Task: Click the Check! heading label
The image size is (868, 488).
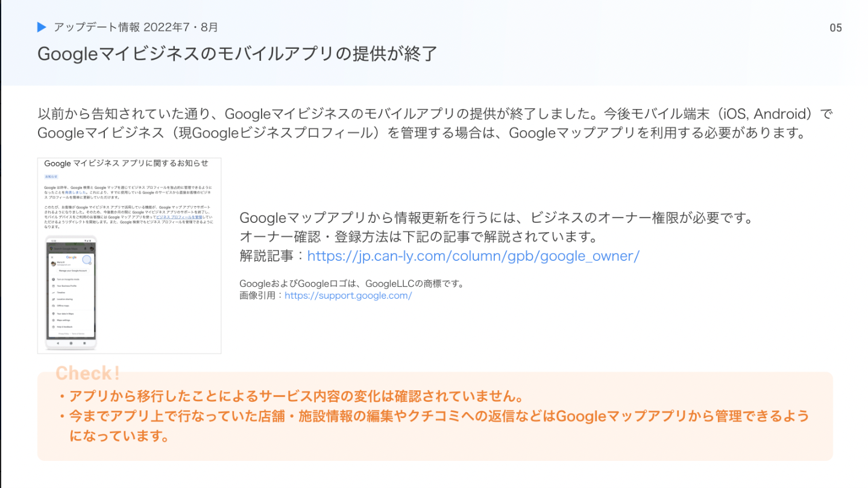Action: [87, 374]
